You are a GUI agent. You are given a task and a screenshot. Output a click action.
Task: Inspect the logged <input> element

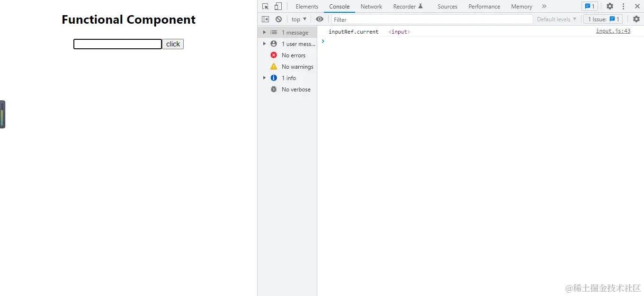tap(399, 32)
